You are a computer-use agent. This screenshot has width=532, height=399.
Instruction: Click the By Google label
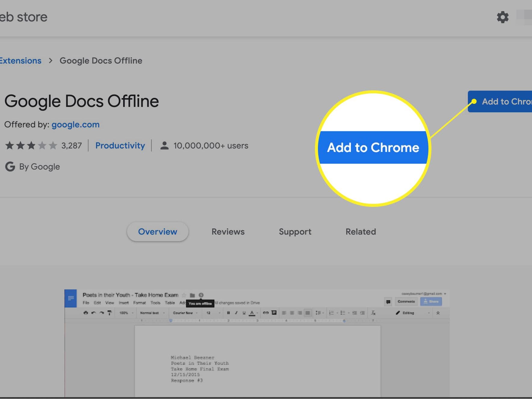coord(40,167)
